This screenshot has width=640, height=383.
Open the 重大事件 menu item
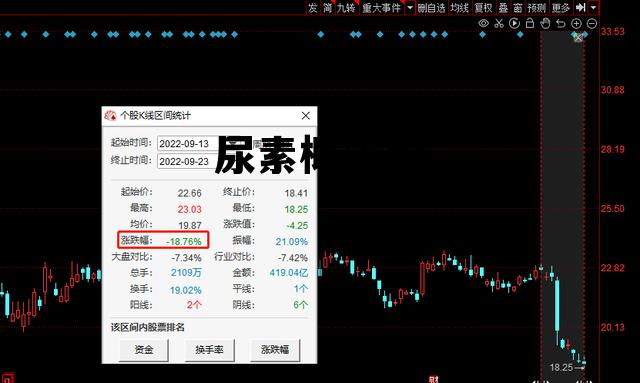(382, 7)
